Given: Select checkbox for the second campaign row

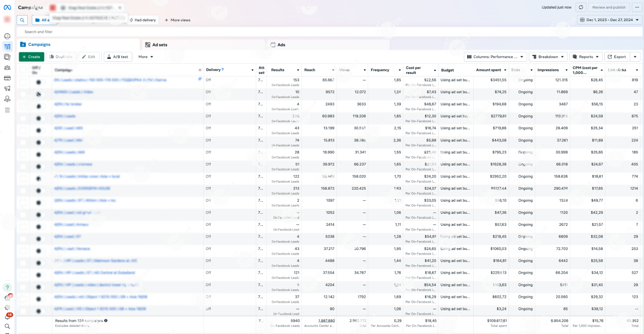Looking at the screenshot, I should [x=24, y=94].
